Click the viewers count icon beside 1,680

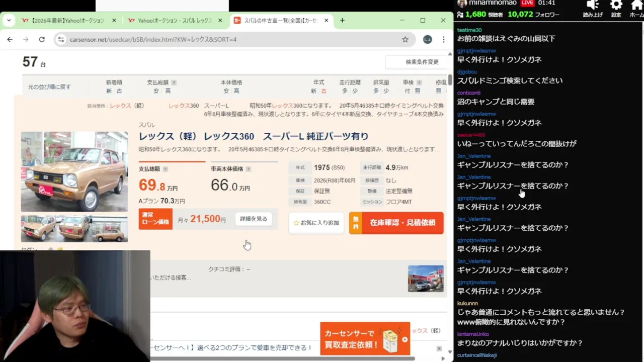point(460,15)
